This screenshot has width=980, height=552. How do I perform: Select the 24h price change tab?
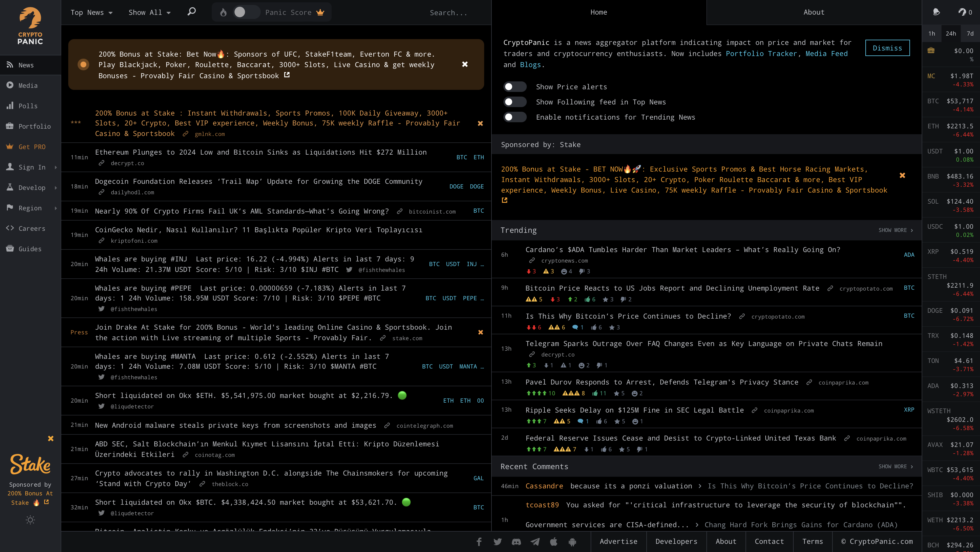pos(951,34)
